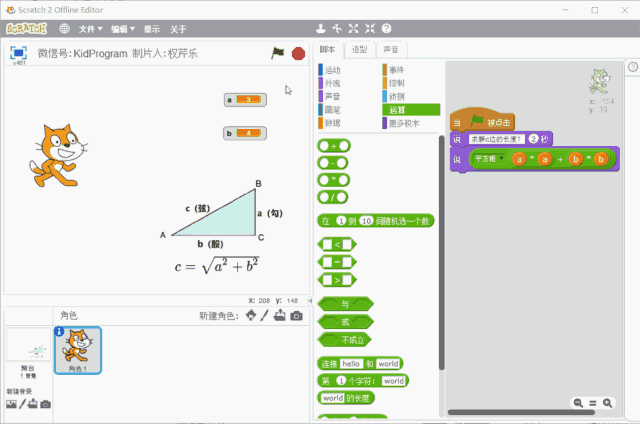Select the duplicate stamp tool
This screenshot has width=640, height=424.
tap(320, 28)
